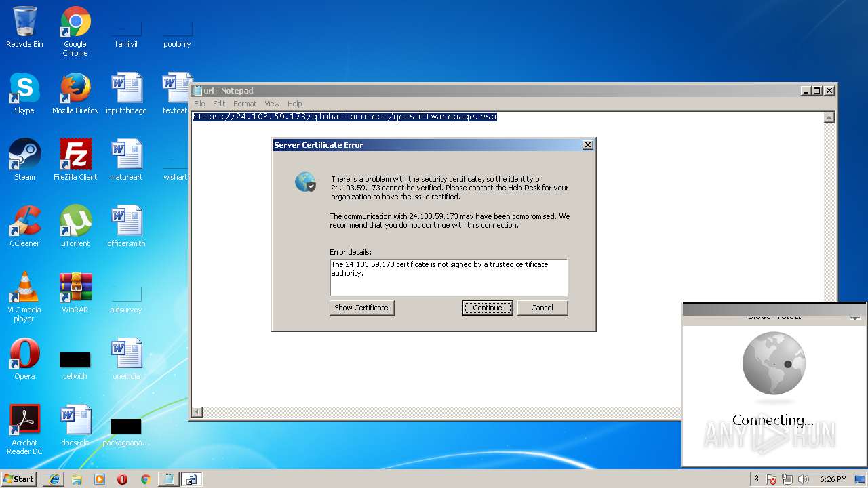Viewport: 868px width, 488px height.
Task: Open the Action Center flag tray icon
Action: pyautogui.click(x=771, y=479)
